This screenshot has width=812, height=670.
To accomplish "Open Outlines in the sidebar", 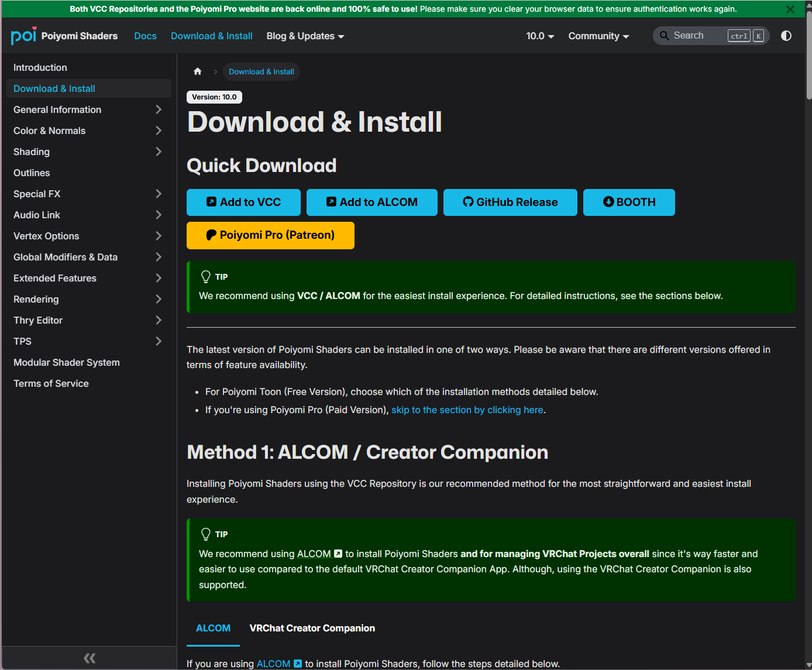I will (89, 173).
